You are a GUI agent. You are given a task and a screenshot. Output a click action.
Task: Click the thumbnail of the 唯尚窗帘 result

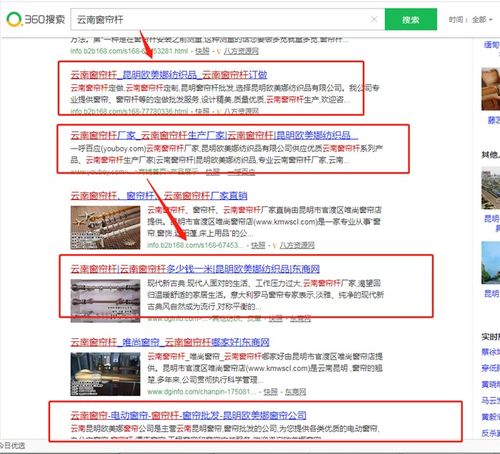[105, 374]
